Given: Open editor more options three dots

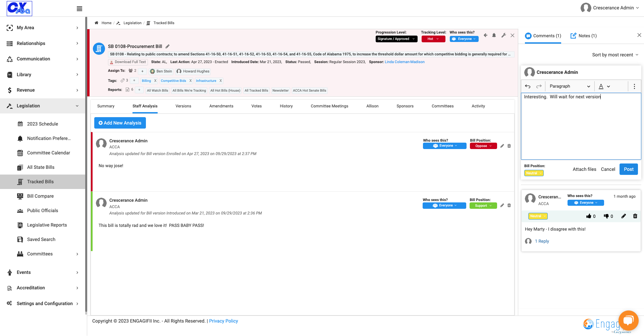Looking at the screenshot, I should point(634,86).
